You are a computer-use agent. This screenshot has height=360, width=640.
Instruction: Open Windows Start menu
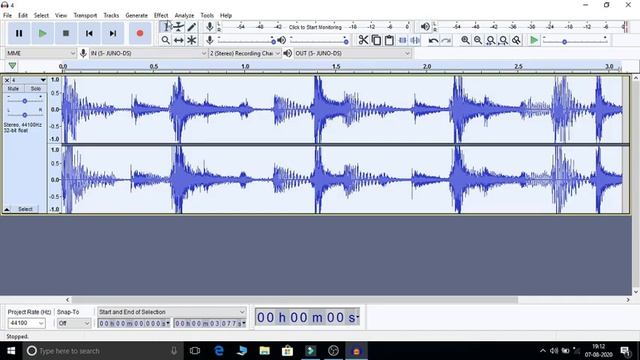[11, 351]
